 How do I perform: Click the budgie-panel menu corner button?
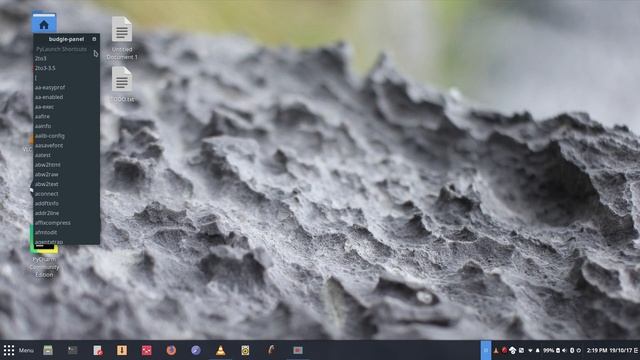tap(94, 39)
